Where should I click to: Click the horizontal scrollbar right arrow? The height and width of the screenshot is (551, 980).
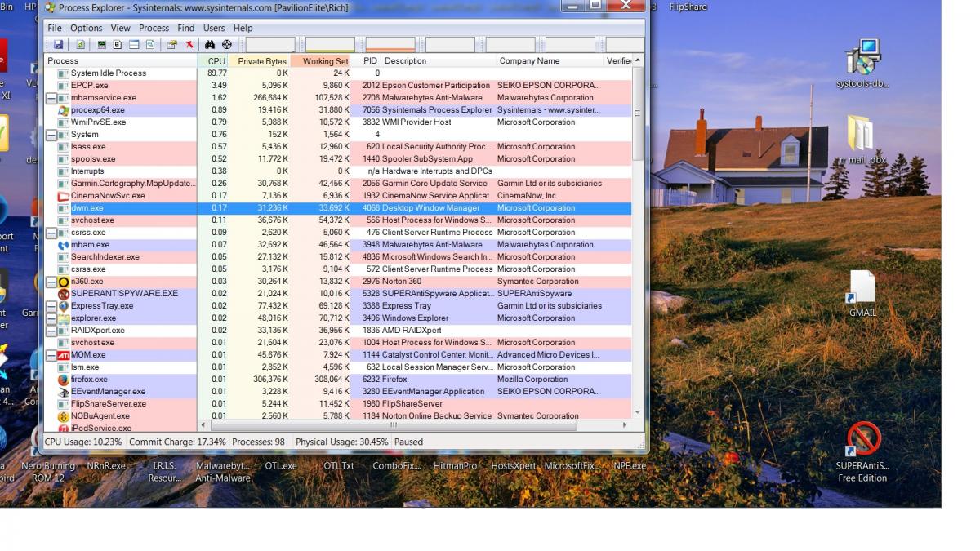point(626,425)
